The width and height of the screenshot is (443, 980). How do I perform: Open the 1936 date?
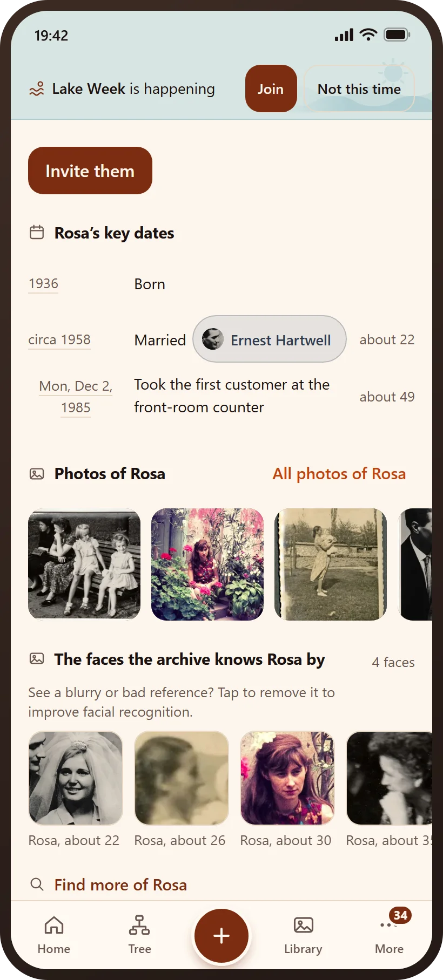pos(43,284)
